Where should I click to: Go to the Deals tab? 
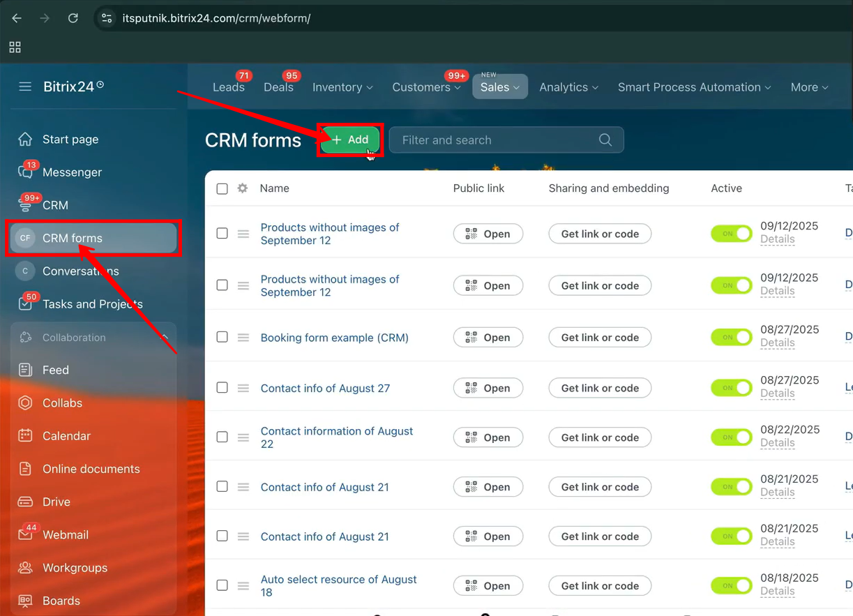[x=278, y=87]
